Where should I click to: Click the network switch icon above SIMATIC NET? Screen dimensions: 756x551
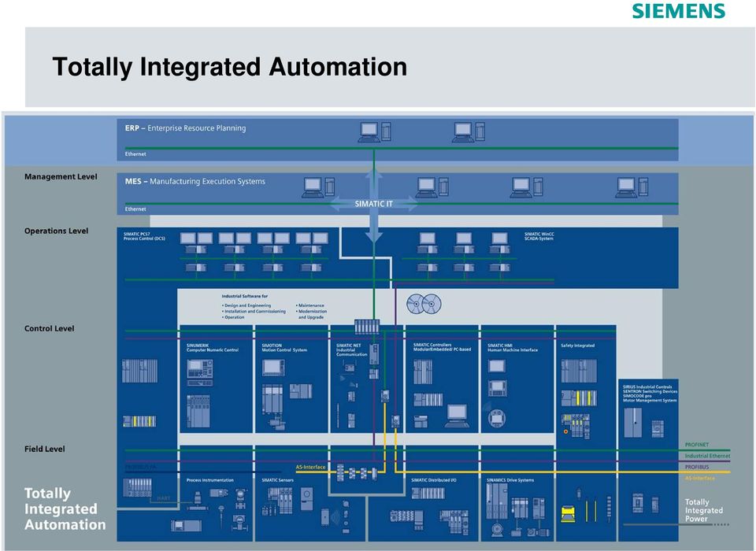367,327
